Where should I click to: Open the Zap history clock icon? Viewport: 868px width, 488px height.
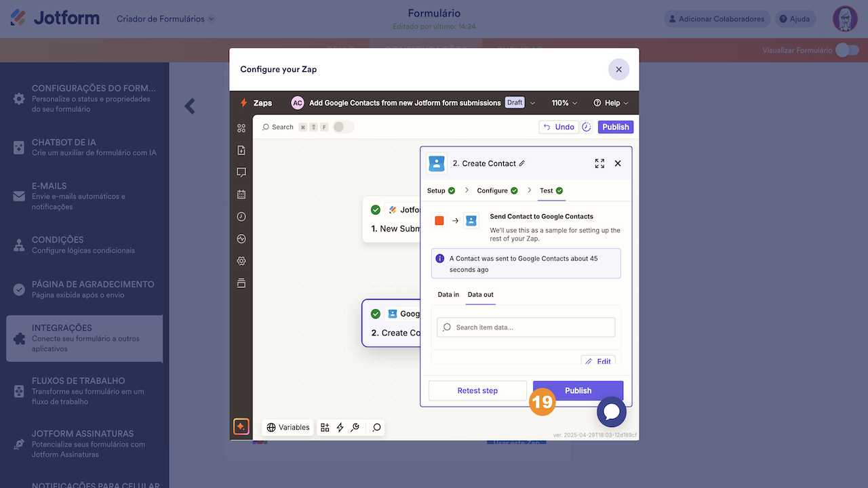pyautogui.click(x=241, y=217)
